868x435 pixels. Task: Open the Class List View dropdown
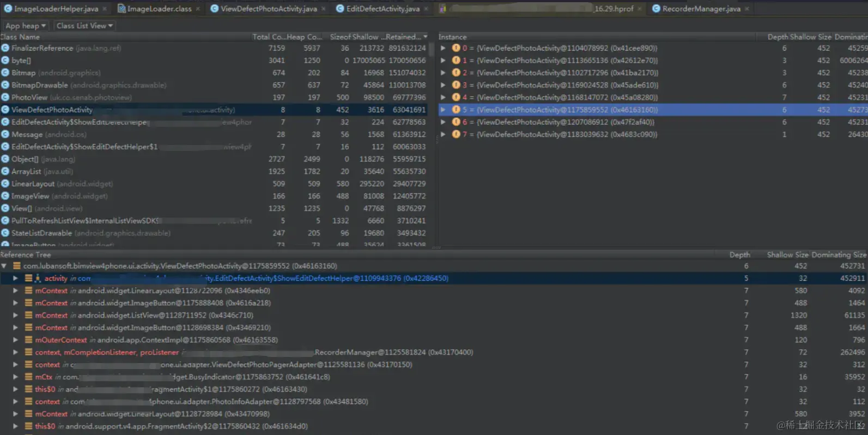[84, 26]
